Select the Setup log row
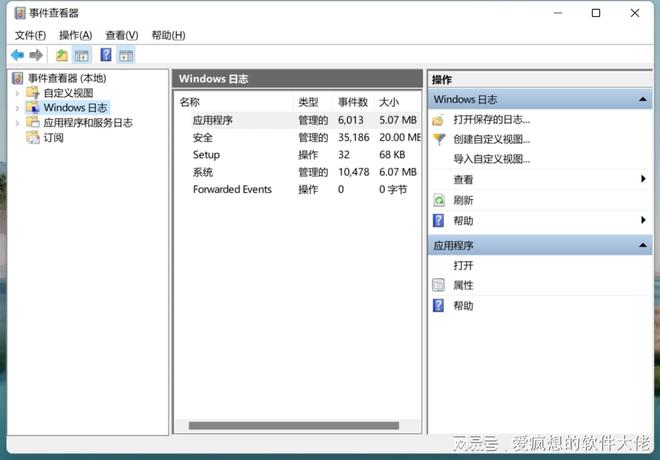Image resolution: width=660 pixels, height=460 pixels. (298, 155)
